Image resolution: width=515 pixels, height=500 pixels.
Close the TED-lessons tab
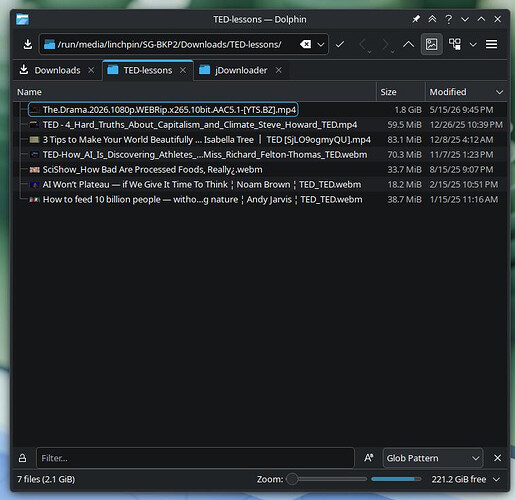pos(183,70)
